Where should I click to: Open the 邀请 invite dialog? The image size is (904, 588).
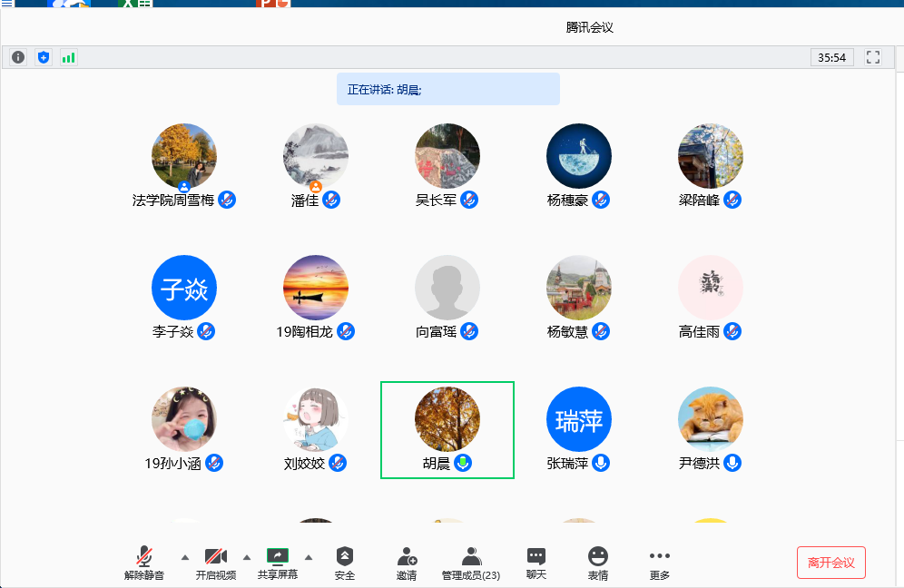[x=407, y=563]
